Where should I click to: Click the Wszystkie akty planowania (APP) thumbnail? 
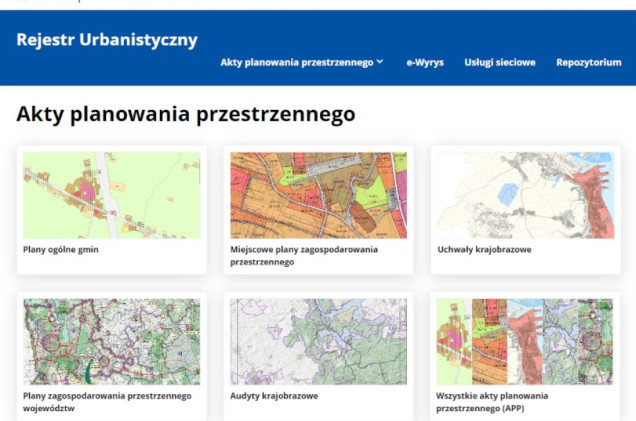point(525,342)
